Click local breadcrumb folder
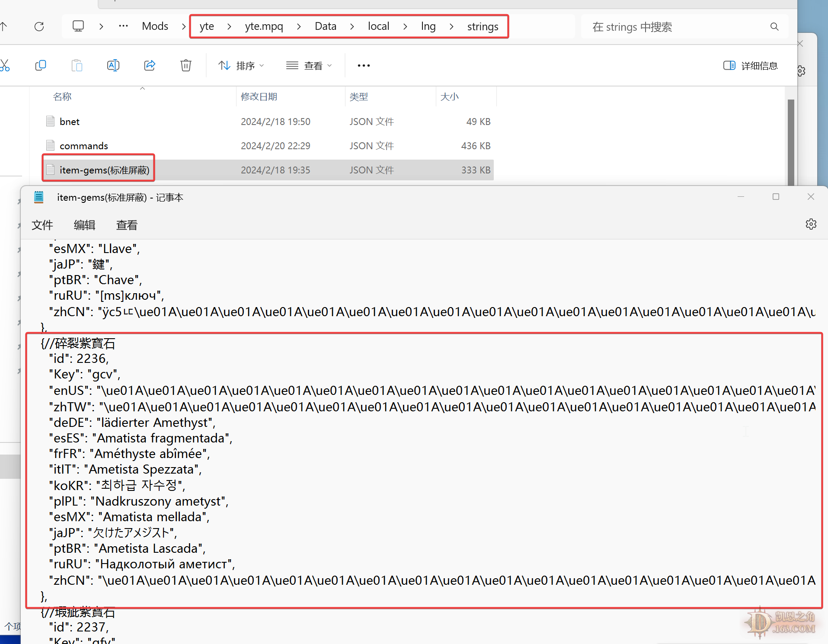828x644 pixels. 378,26
